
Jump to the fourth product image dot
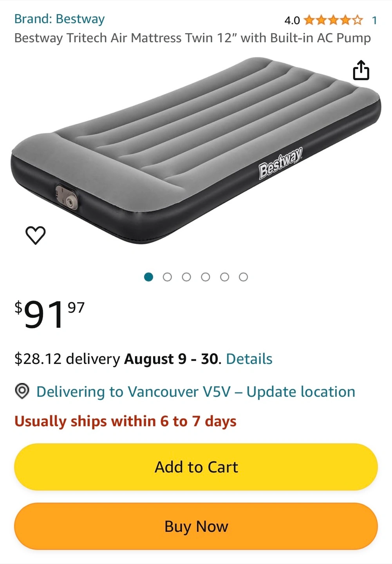tap(206, 277)
